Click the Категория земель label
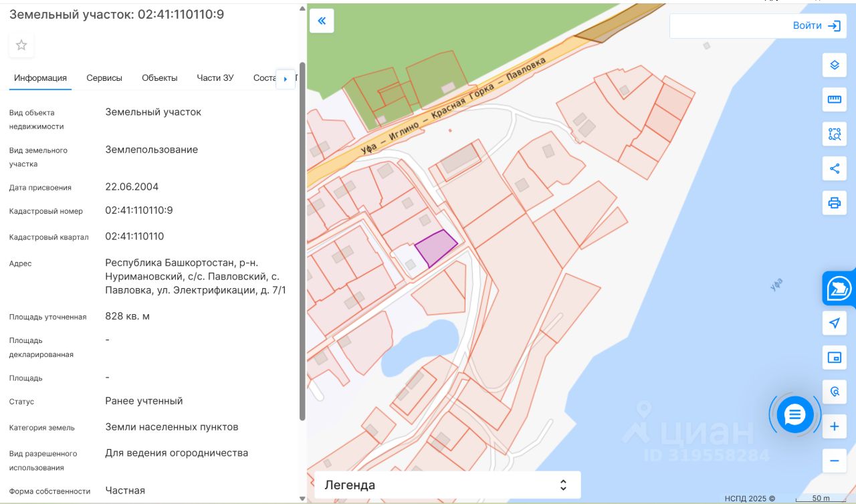Image resolution: width=856 pixels, height=504 pixels. tap(42, 428)
